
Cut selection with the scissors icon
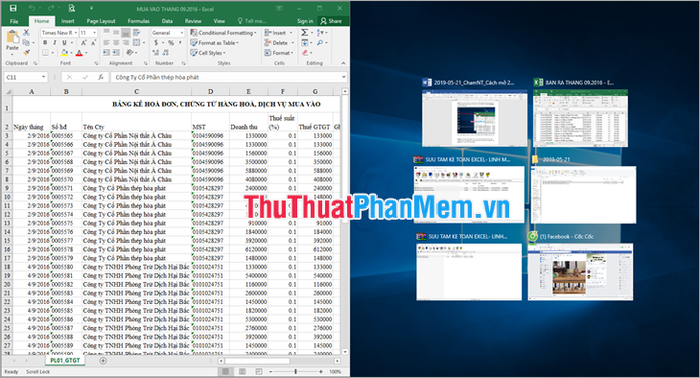(x=26, y=33)
